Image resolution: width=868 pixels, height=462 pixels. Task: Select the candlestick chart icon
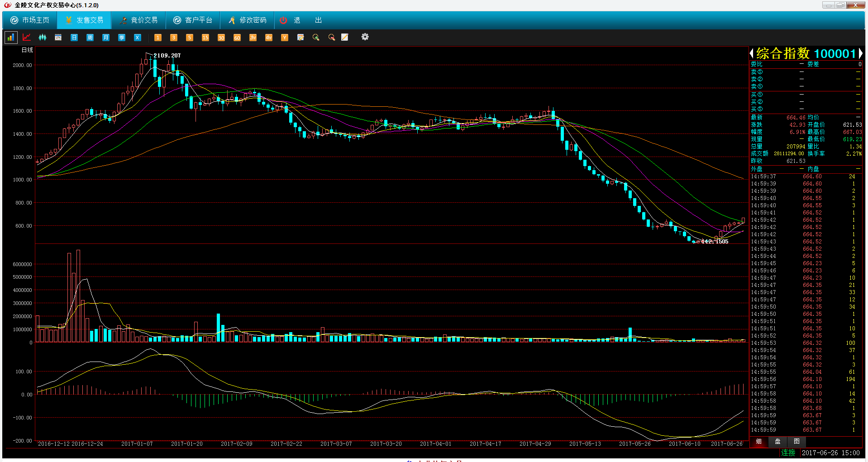click(x=43, y=37)
